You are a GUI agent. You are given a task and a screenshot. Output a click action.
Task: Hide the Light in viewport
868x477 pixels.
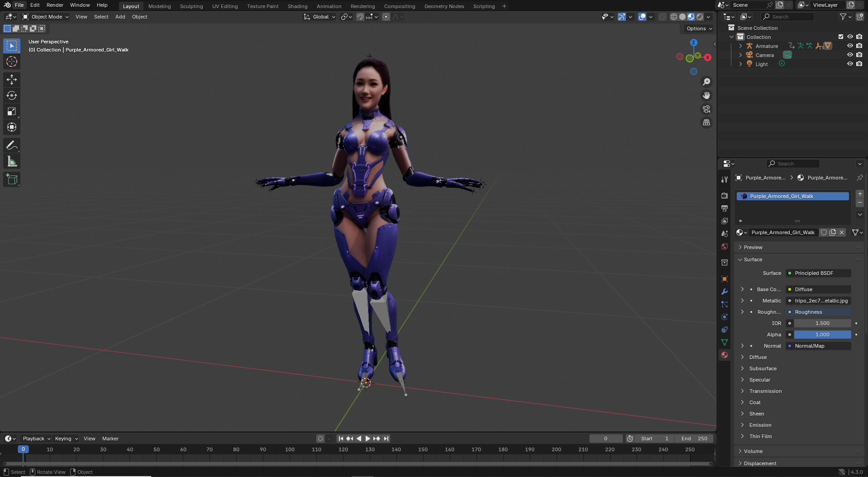850,64
